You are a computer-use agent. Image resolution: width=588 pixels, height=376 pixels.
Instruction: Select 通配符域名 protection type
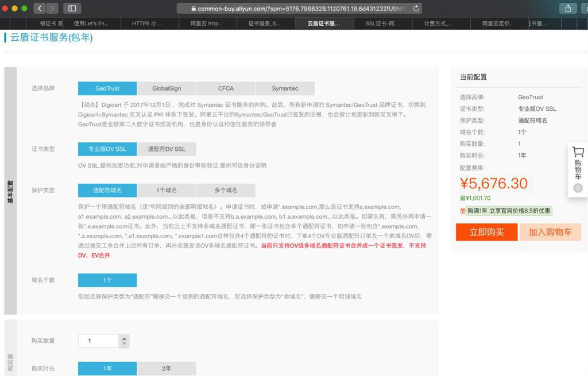pyautogui.click(x=107, y=190)
